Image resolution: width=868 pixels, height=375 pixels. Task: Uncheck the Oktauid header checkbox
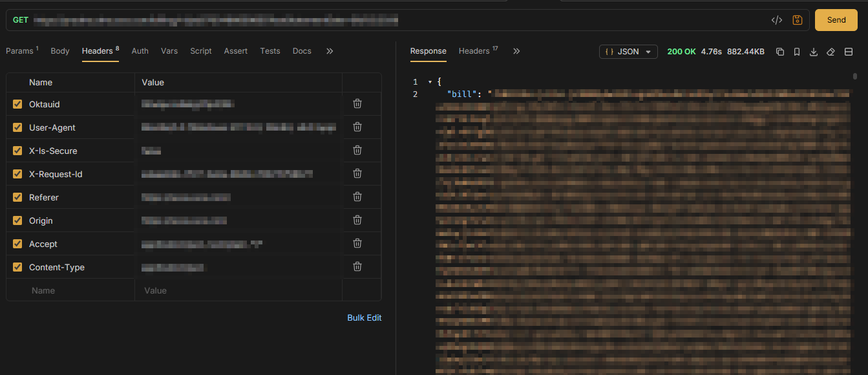(x=17, y=104)
